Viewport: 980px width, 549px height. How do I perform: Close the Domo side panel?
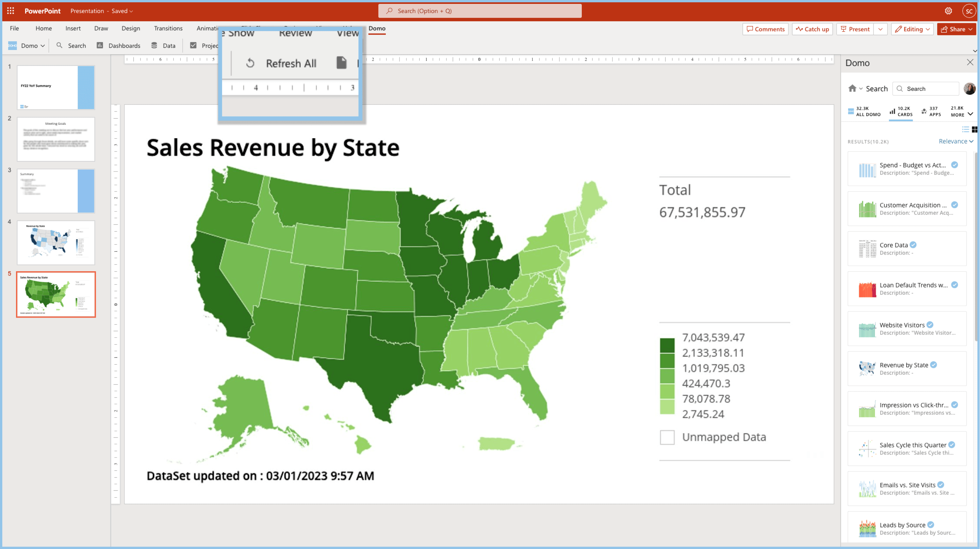click(970, 62)
